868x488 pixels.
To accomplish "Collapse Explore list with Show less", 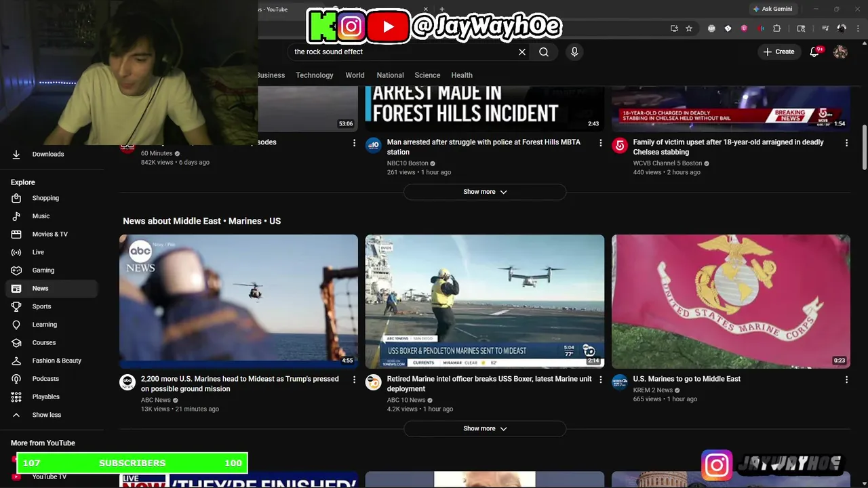I will (x=52, y=415).
